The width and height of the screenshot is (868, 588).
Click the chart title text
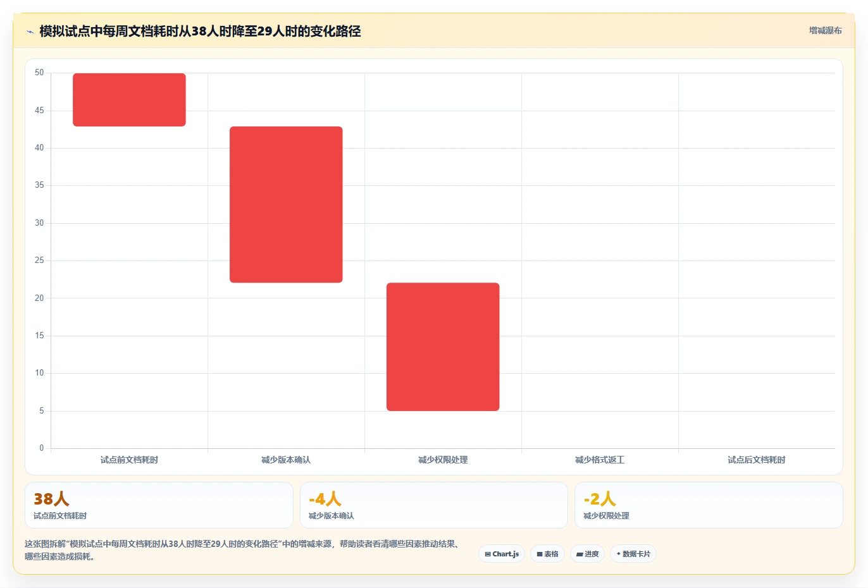coord(200,31)
